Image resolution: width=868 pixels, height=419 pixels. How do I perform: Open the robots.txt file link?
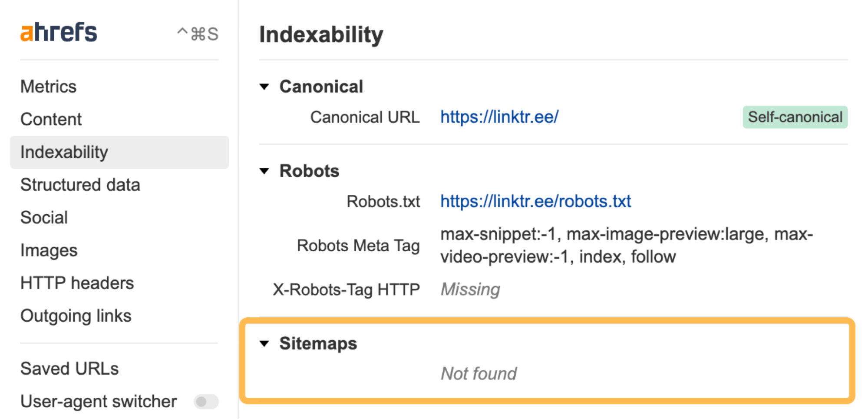point(535,201)
